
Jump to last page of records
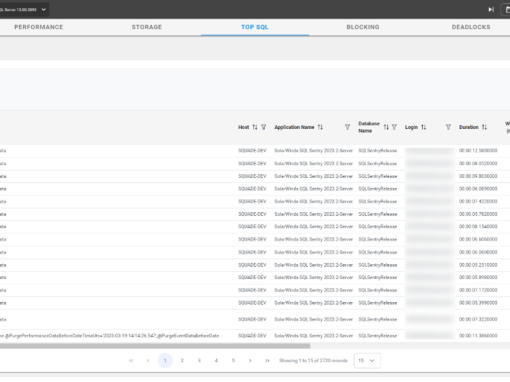(267, 360)
